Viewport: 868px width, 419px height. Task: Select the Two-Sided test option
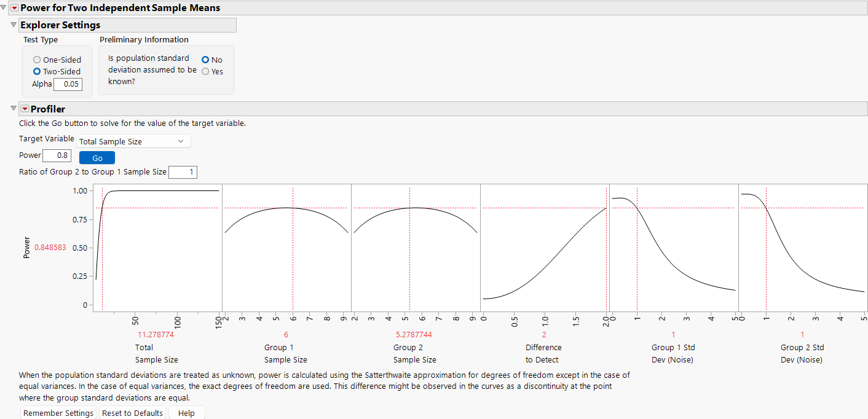(37, 71)
